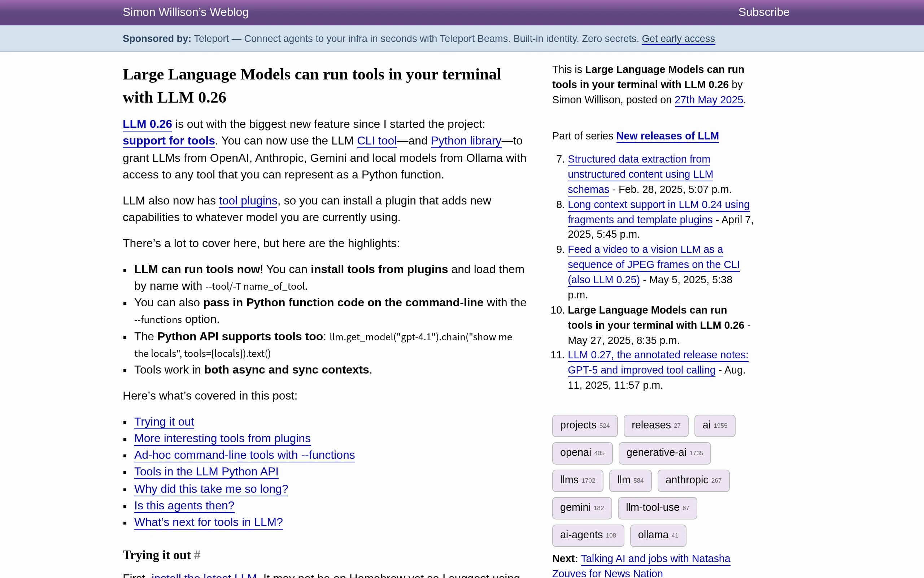The width and height of the screenshot is (924, 578).
Task: Open the New releases of LLM series
Action: pos(667,136)
